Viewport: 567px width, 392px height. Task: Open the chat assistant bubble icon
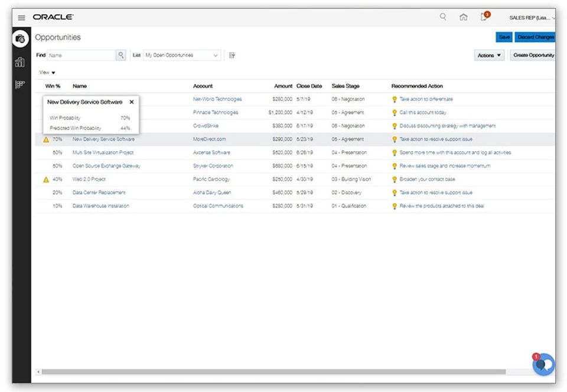pos(543,364)
